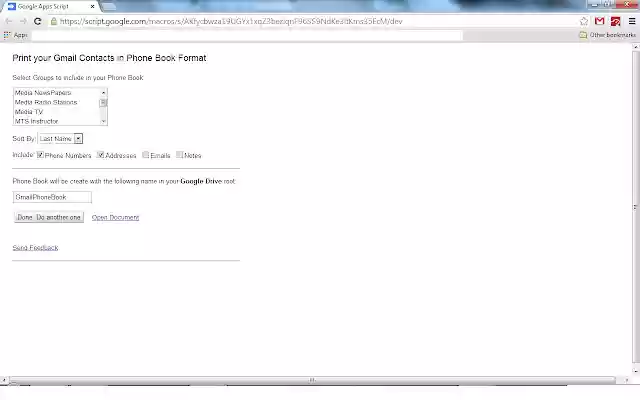The image size is (640, 400).
Task: Click the group list scroll-down arrow
Action: (103, 121)
